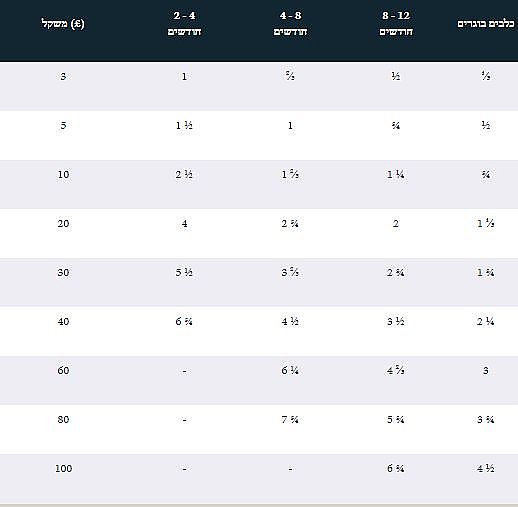This screenshot has width=518, height=507.
Task: Click the weight cell showing 30
Action: pos(63,272)
